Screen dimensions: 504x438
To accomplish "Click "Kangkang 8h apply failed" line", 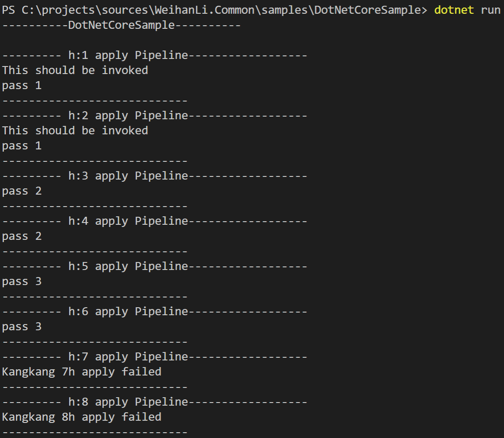I will pos(82,417).
